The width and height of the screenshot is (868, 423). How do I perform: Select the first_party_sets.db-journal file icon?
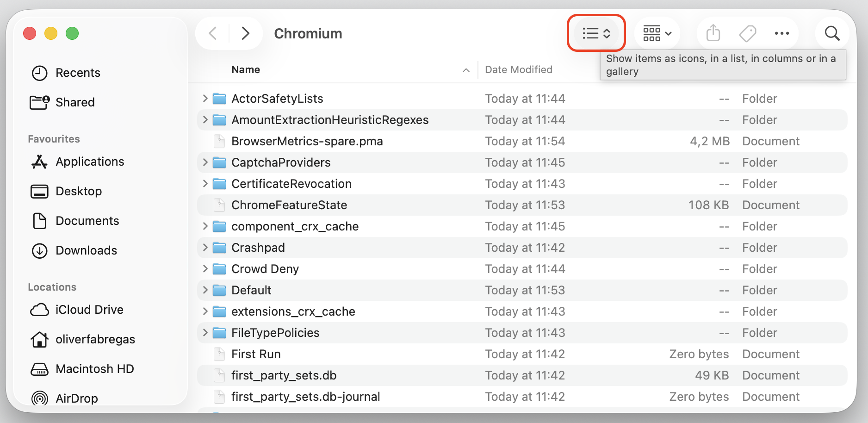(219, 397)
